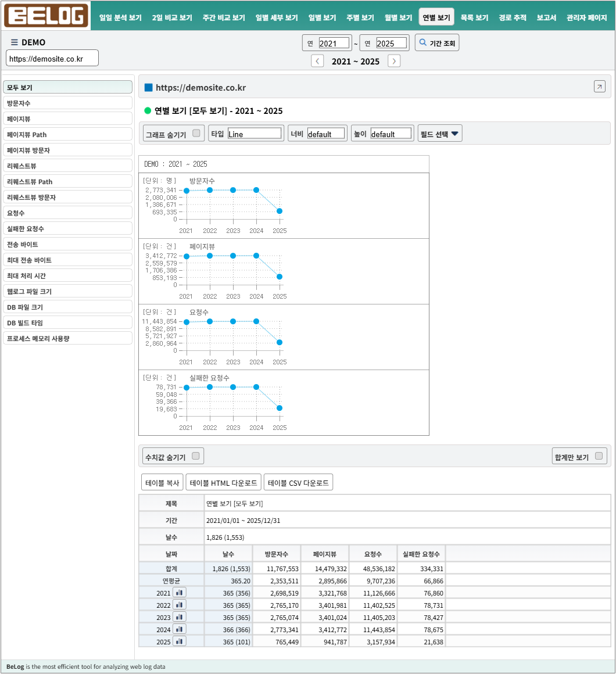Switch to 주별 보기 tab
This screenshot has width=616, height=674.
click(x=360, y=17)
